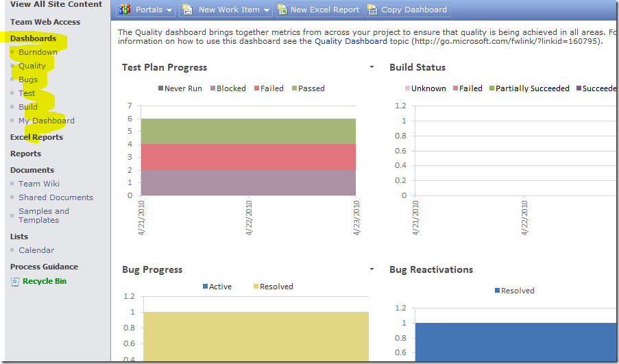Viewport: 619px width, 364px height.
Task: Open Team Web Access link
Action: (x=45, y=22)
